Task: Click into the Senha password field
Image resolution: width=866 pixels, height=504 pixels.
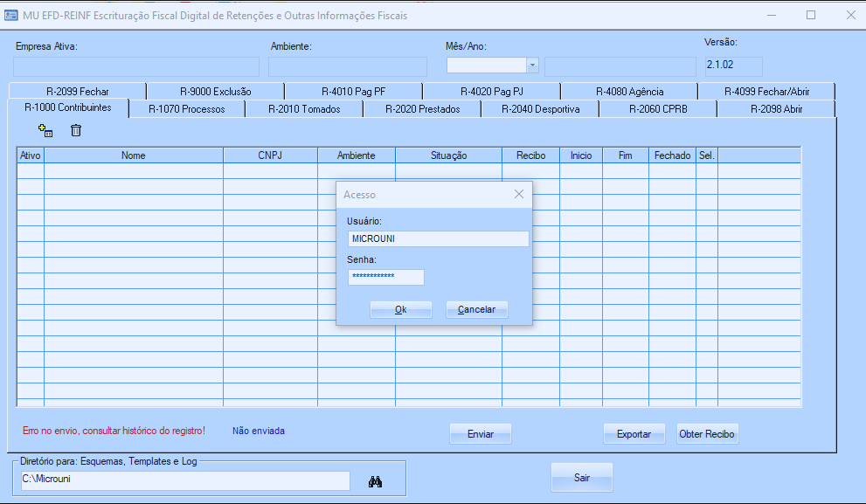Action: coord(385,277)
